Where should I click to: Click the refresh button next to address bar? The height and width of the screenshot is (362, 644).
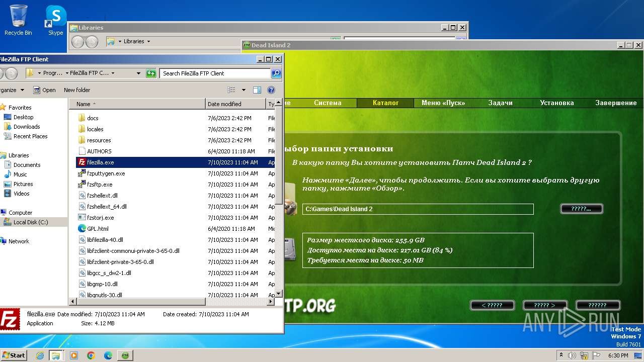click(151, 73)
